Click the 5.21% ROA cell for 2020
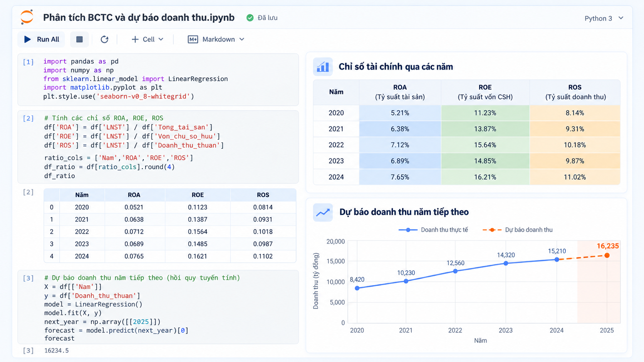Image resolution: width=644 pixels, height=362 pixels. pos(400,113)
